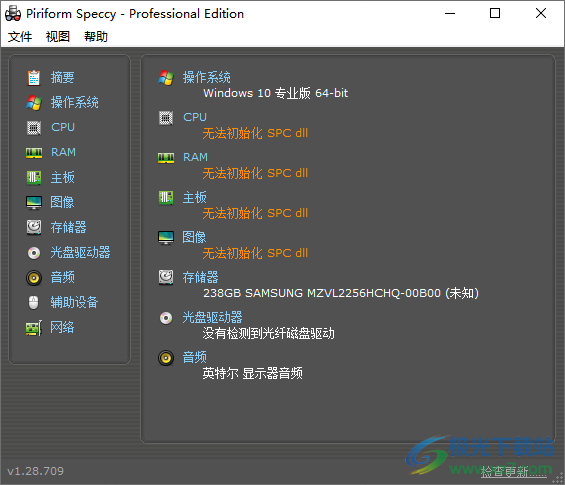This screenshot has width=565, height=485.
Task: Open 音频 section in the sidebar
Action: pyautogui.click(x=62, y=277)
